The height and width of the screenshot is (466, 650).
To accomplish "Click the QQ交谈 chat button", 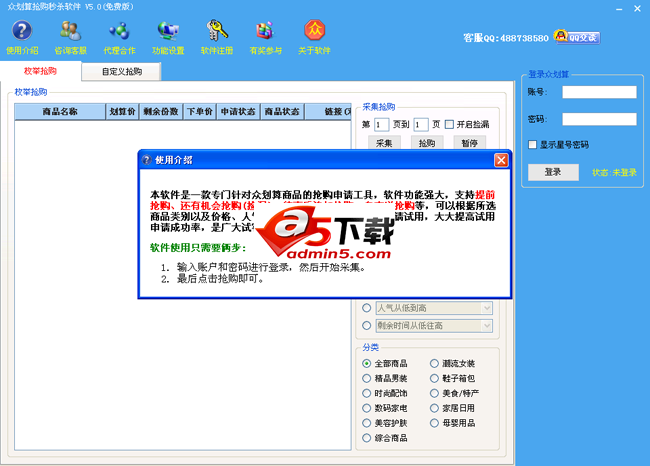I will 577,37.
